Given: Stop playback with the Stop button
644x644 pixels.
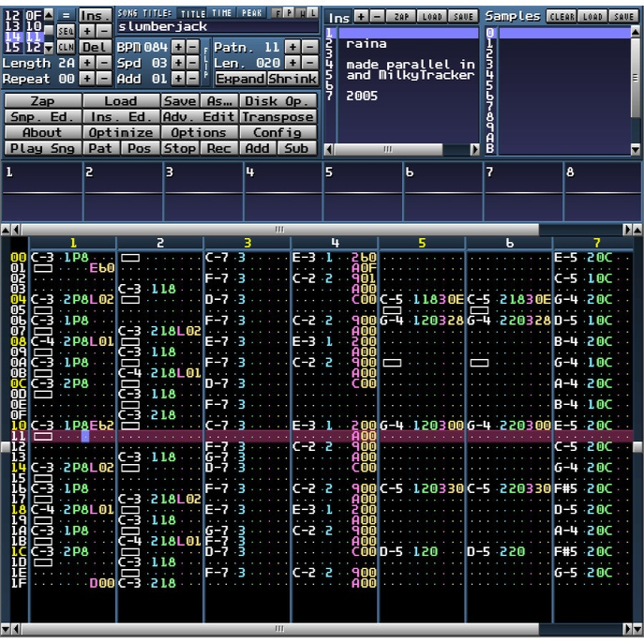Looking at the screenshot, I should (x=179, y=148).
